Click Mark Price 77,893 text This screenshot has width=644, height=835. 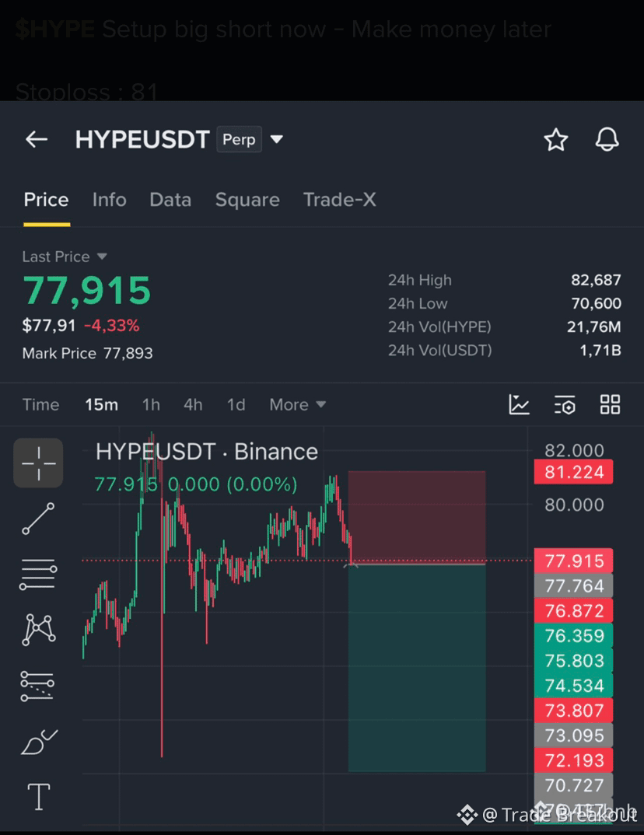tap(87, 353)
